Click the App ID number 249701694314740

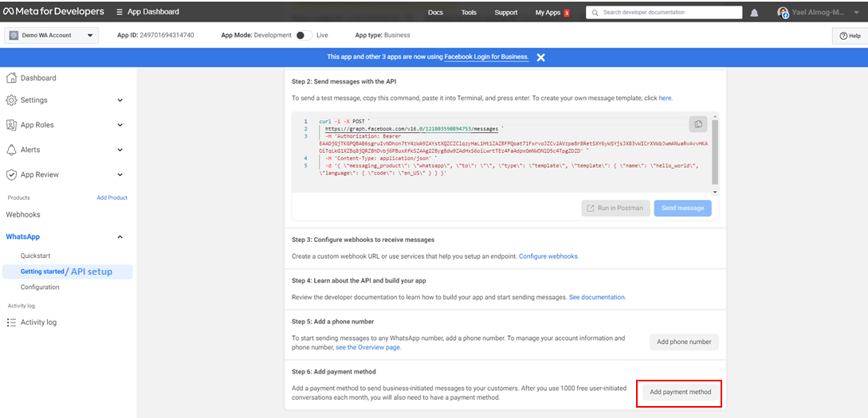coord(167,35)
